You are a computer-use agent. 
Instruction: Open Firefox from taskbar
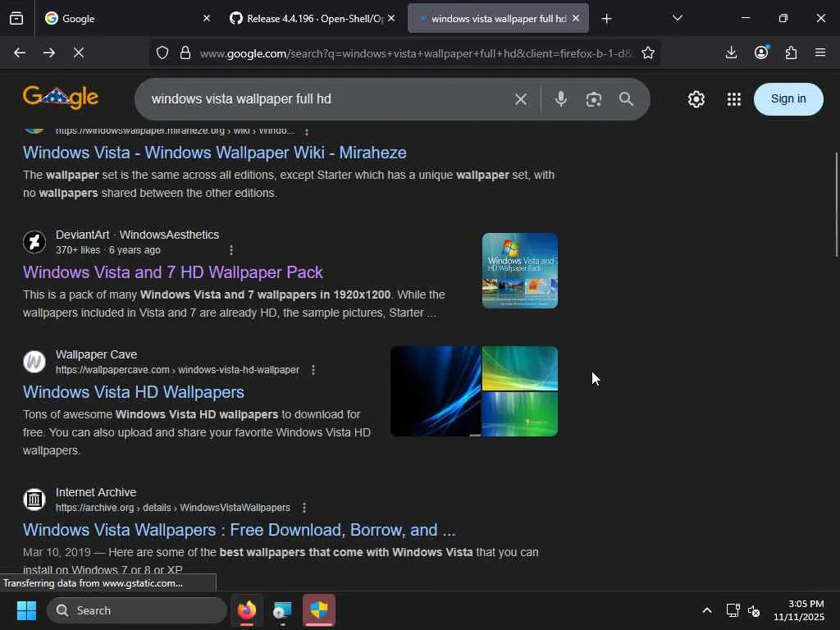[x=247, y=610]
